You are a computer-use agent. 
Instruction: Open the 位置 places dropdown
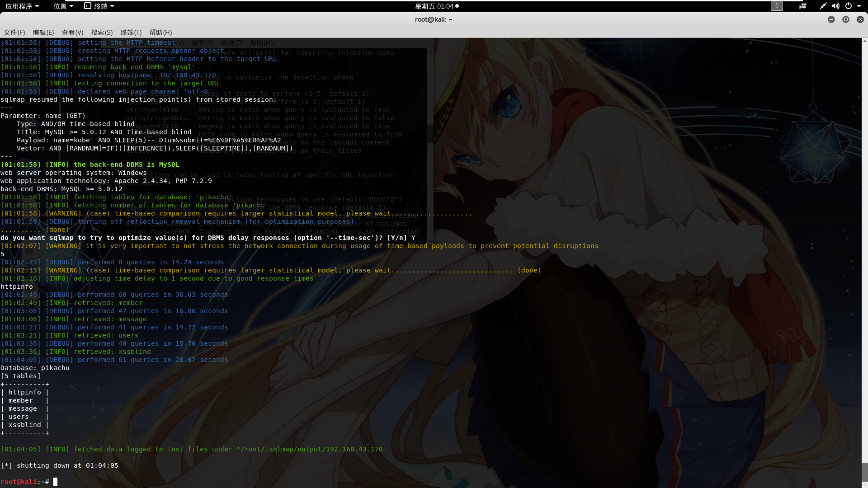63,6
